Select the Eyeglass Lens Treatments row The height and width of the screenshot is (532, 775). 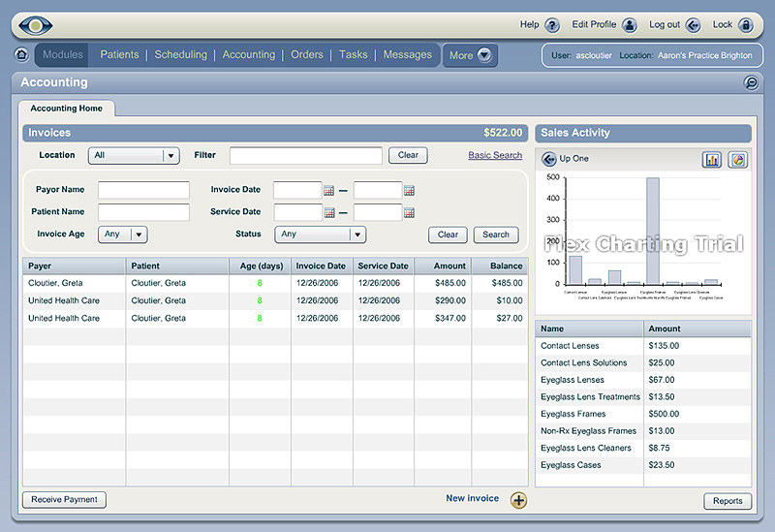tap(643, 397)
